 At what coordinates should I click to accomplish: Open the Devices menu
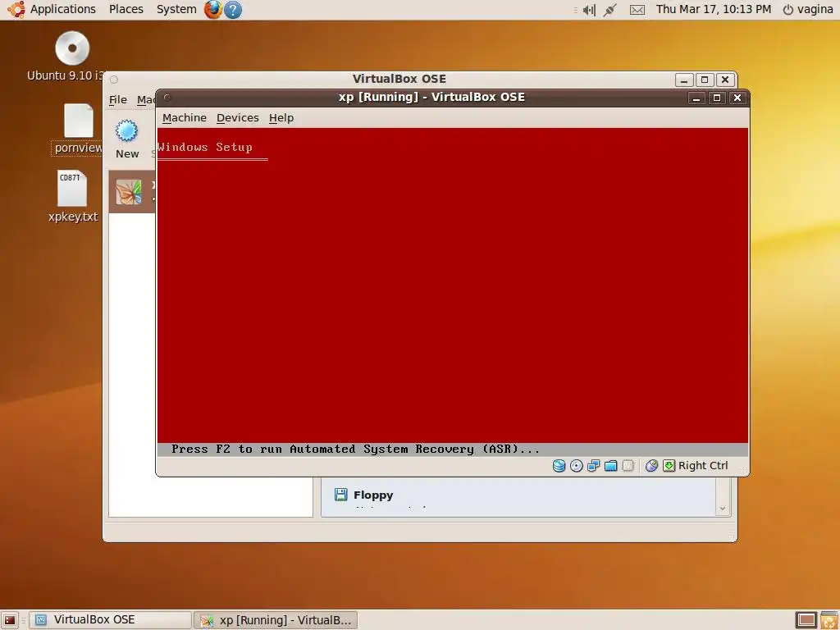click(237, 118)
